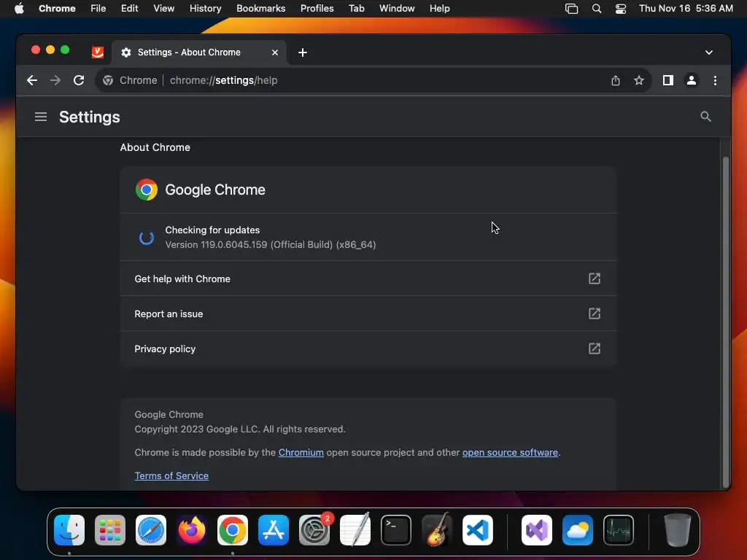747x560 pixels.
Task: Launch Safari from the Dock
Action: click(x=151, y=530)
